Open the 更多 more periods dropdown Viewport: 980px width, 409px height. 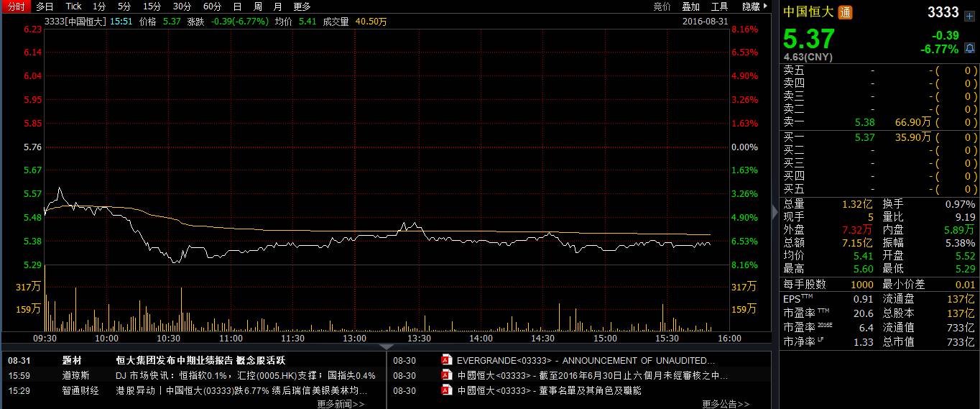[x=302, y=6]
